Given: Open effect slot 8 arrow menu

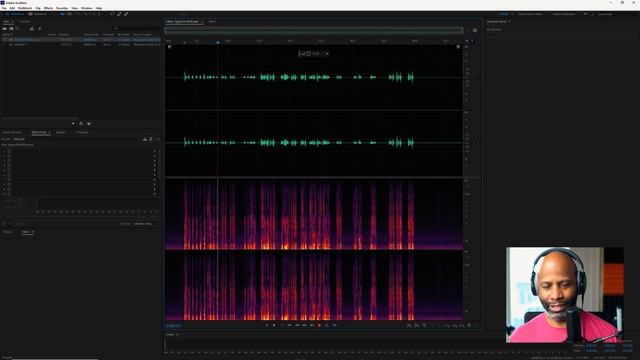Looking at the screenshot, I should (x=155, y=184).
